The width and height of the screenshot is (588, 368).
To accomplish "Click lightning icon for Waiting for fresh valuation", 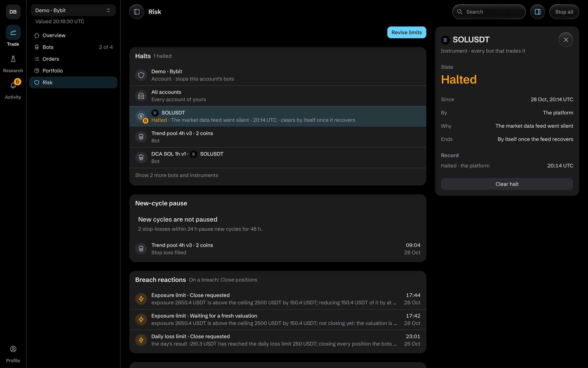I will coord(141,319).
